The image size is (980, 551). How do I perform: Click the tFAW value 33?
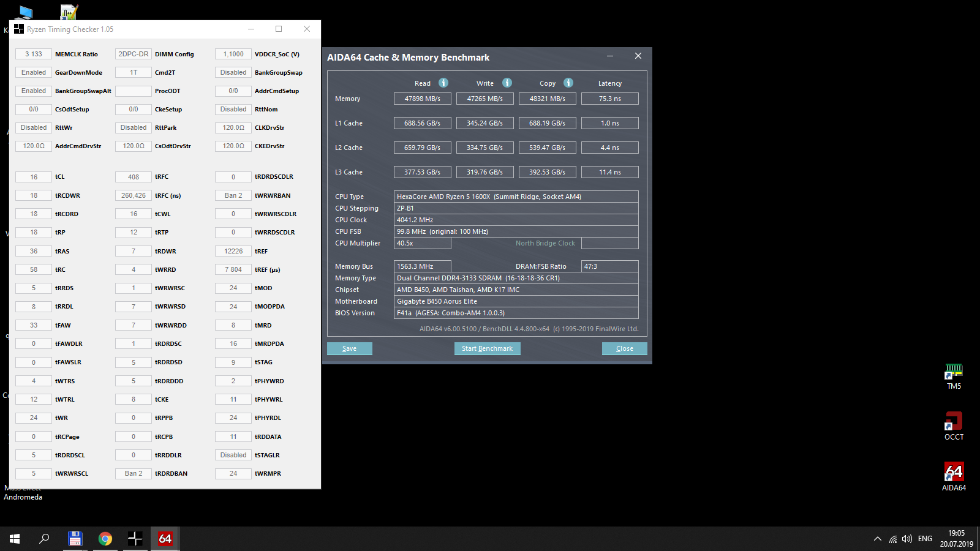point(34,325)
